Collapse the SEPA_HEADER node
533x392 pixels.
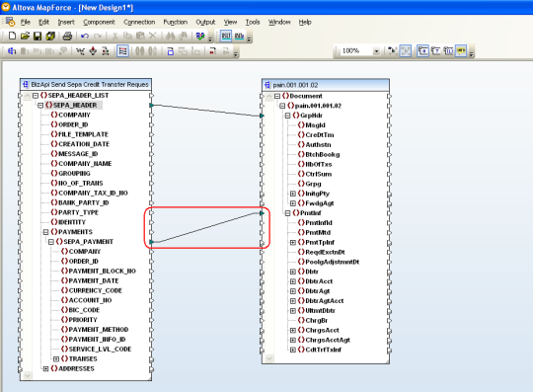click(40, 106)
